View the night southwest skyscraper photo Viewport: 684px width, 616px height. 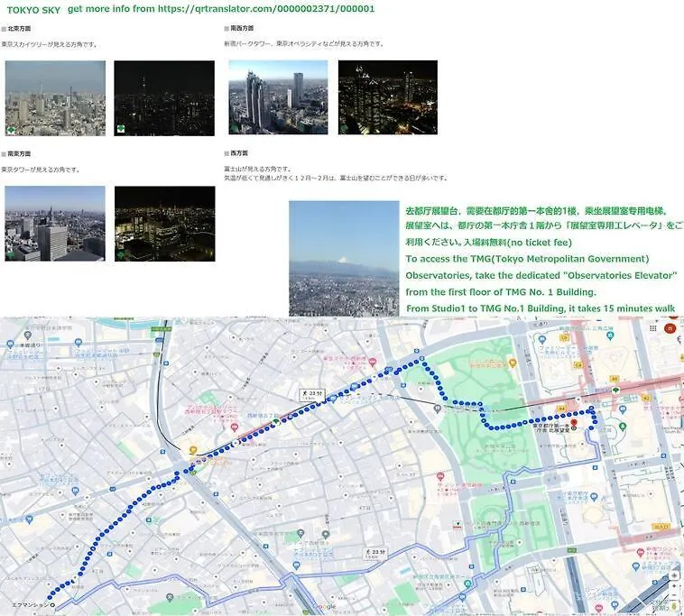387,97
